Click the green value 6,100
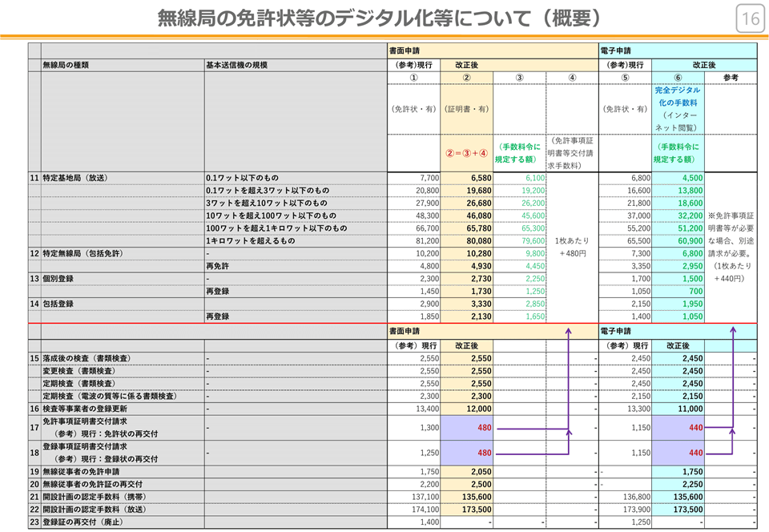The width and height of the screenshot is (769, 532). coord(535,178)
